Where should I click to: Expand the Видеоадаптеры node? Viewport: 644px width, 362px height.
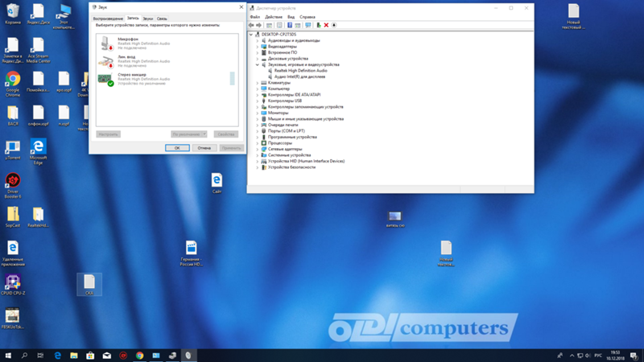coord(258,47)
